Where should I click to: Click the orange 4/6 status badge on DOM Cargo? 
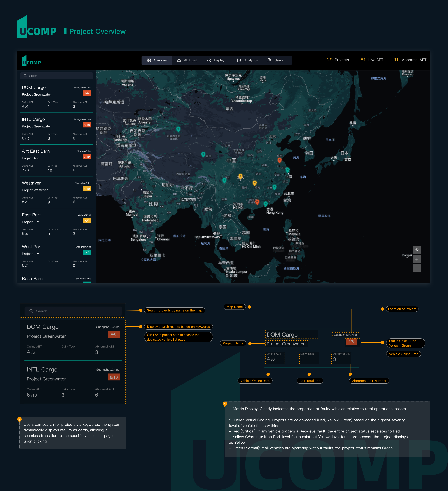87,93
